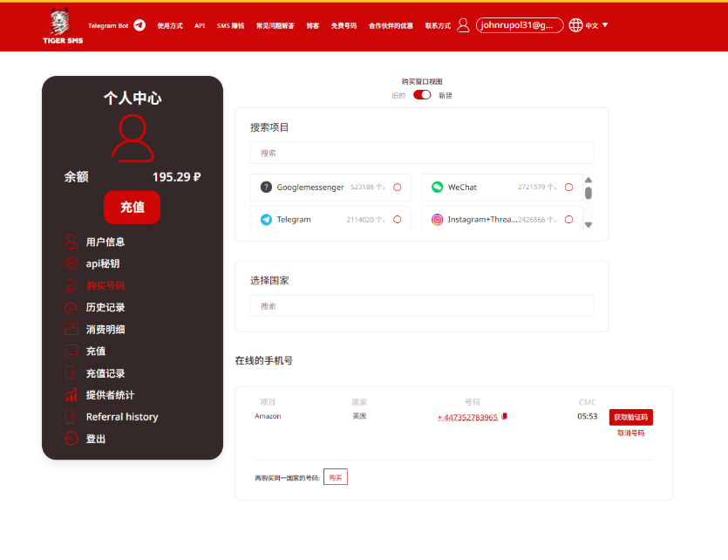Copy the phone number with clipboard icon
The width and height of the screenshot is (728, 560).
[504, 416]
